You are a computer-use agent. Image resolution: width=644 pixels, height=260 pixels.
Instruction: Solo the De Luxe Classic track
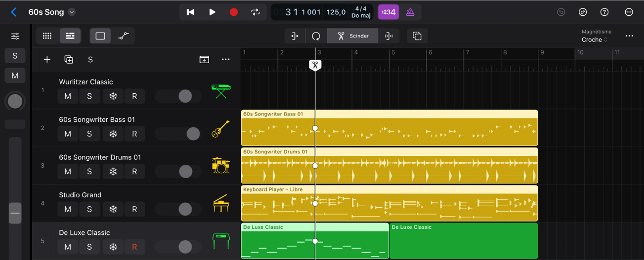89,247
